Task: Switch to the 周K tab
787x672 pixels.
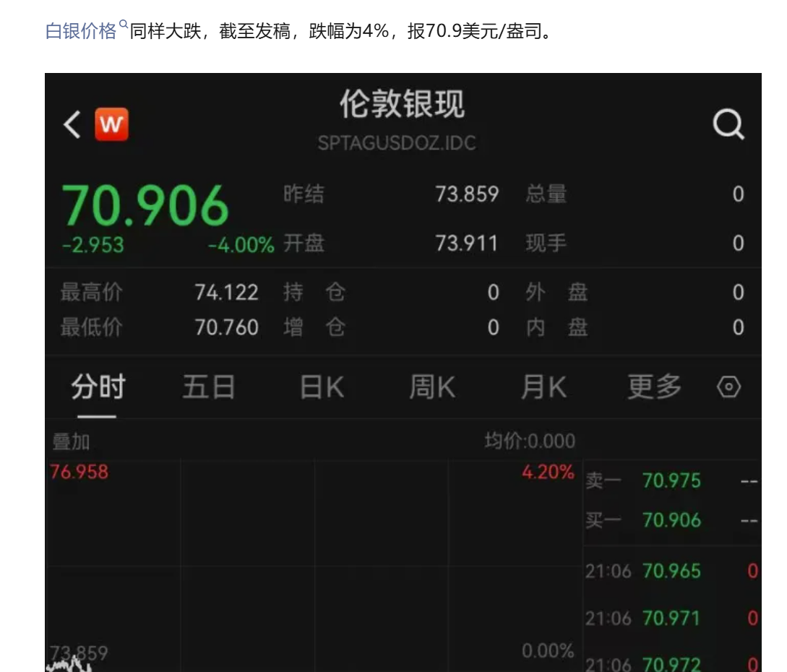Action: coord(432,387)
